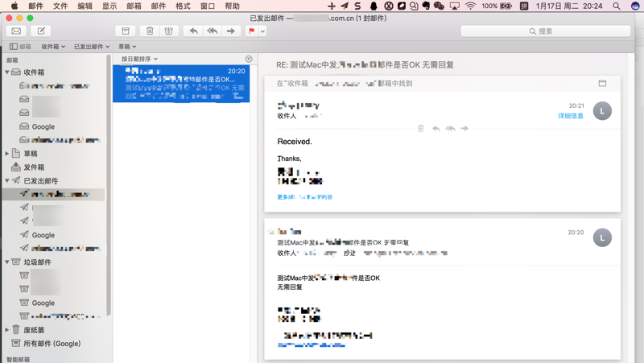Archive the selected message
Image resolution: width=644 pixels, height=363 pixels.
(126, 31)
